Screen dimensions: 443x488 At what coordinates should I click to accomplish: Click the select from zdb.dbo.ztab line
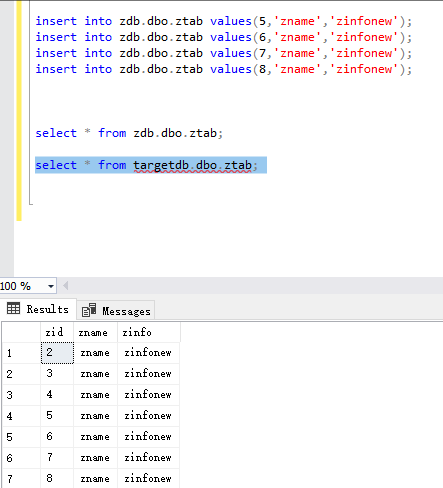(x=129, y=133)
